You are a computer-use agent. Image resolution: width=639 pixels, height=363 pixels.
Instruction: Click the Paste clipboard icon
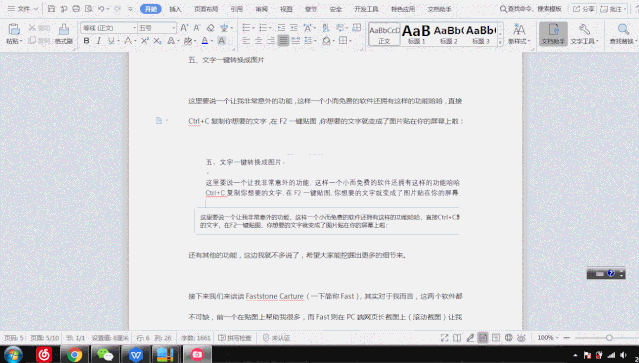pos(13,30)
